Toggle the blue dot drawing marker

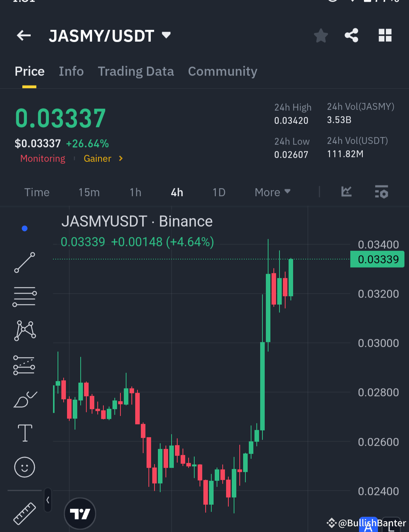pos(24,228)
